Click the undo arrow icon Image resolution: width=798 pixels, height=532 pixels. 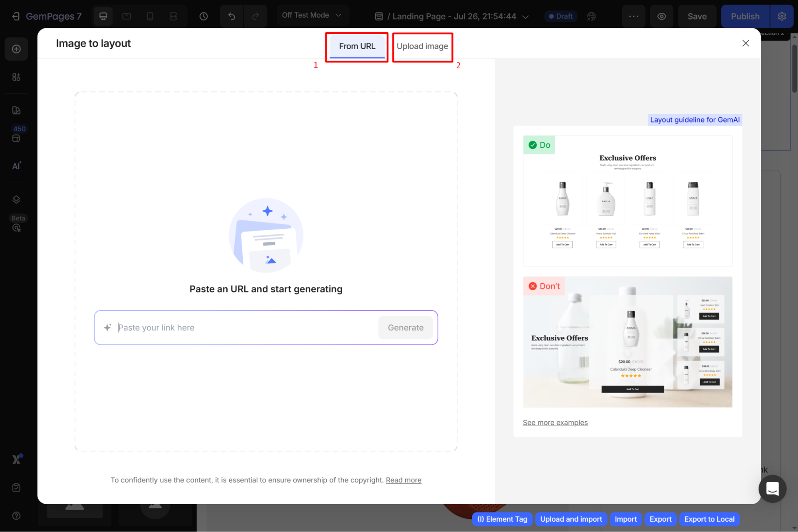232,16
